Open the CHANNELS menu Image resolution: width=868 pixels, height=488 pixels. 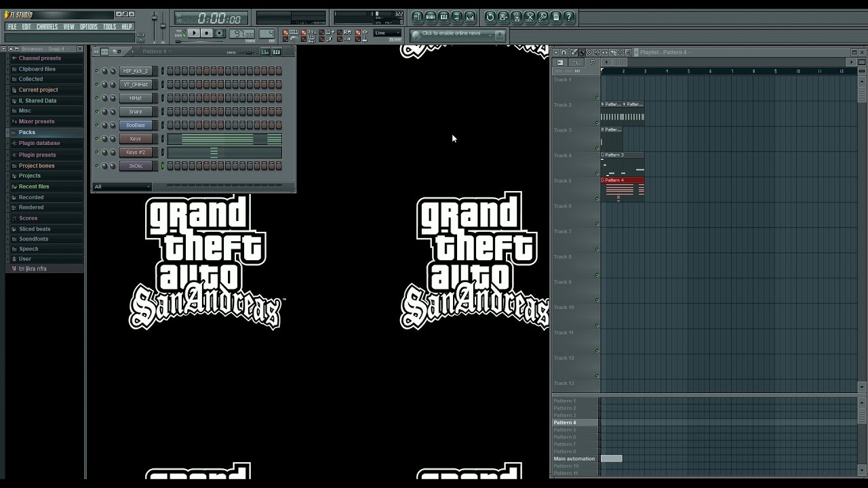coord(47,27)
